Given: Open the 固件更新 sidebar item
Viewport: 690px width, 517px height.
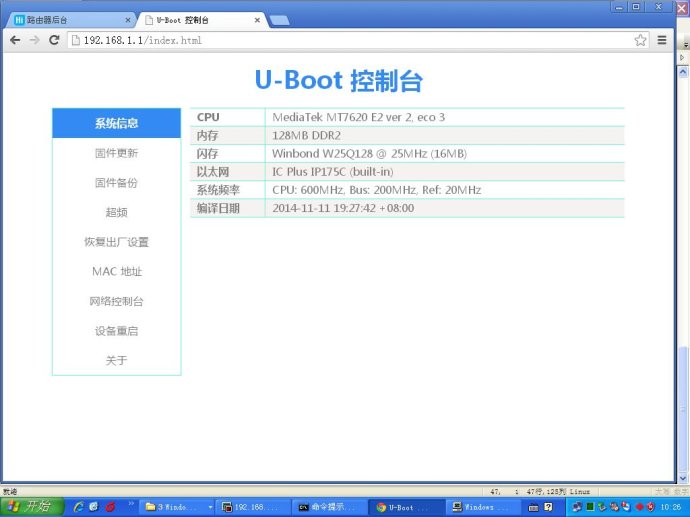Looking at the screenshot, I should point(117,153).
